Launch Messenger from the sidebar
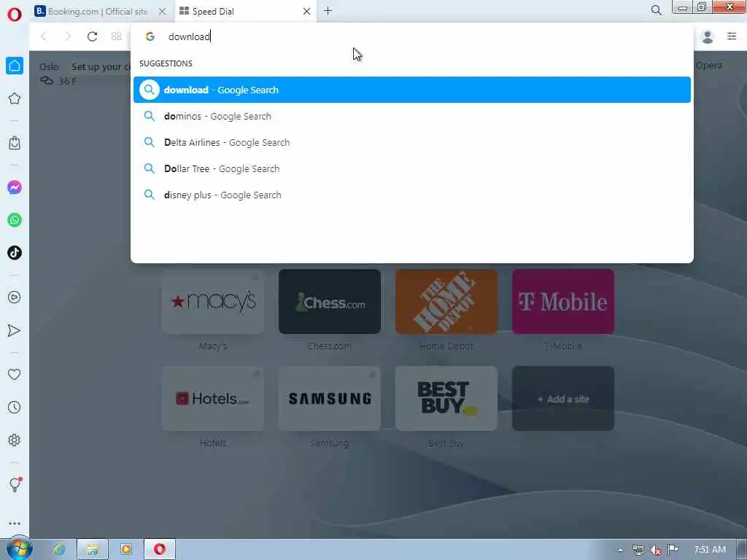 pos(15,187)
